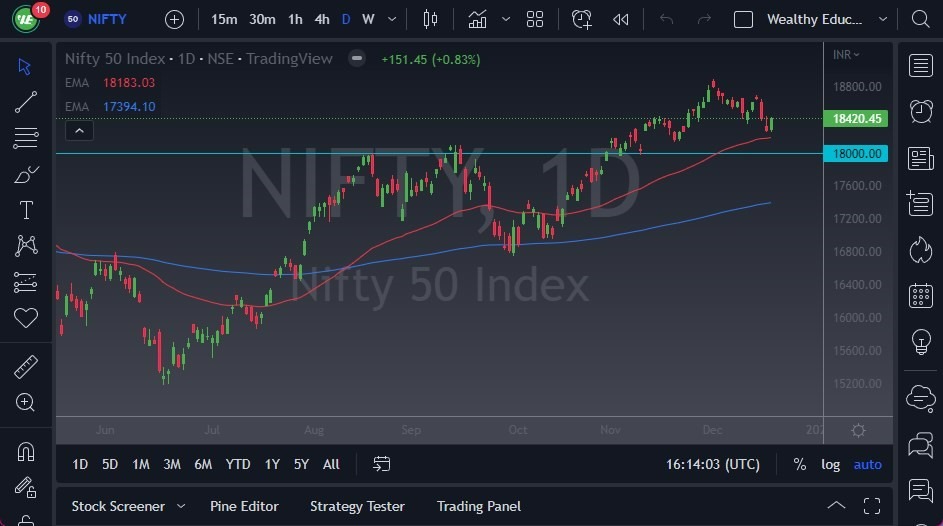Image resolution: width=943 pixels, height=526 pixels.
Task: Toggle percent scale mode
Action: point(799,464)
